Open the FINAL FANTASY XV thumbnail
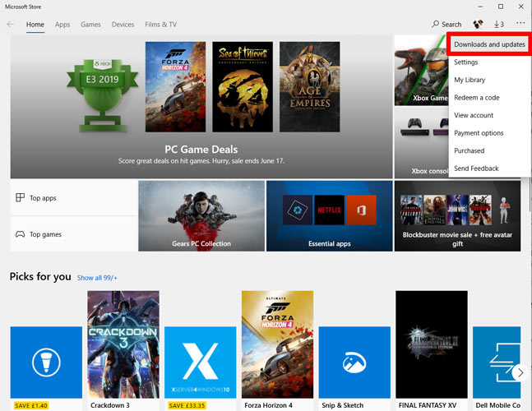 pos(432,344)
